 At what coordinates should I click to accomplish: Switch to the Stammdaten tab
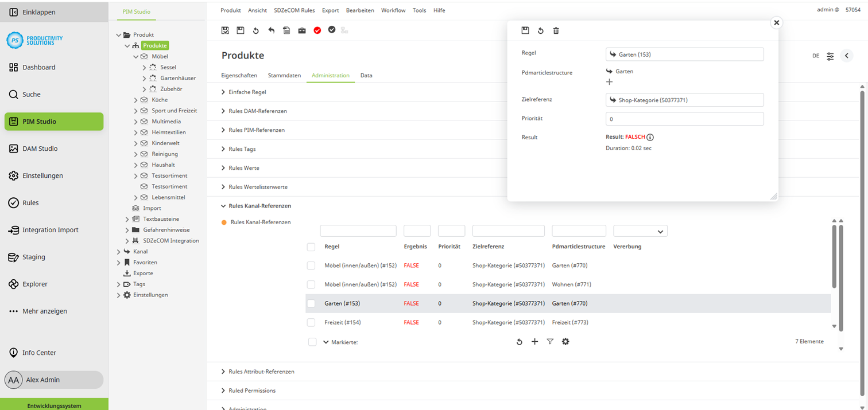coord(284,75)
